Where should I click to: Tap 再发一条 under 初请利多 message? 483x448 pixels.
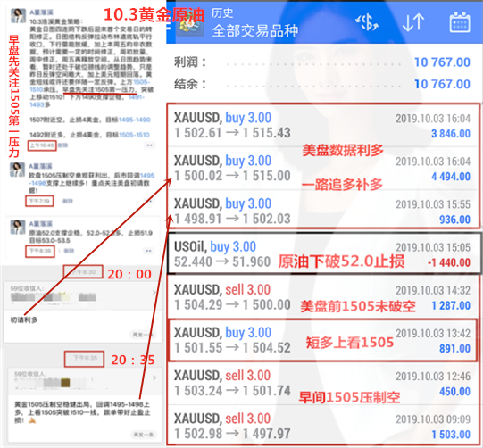[144, 335]
